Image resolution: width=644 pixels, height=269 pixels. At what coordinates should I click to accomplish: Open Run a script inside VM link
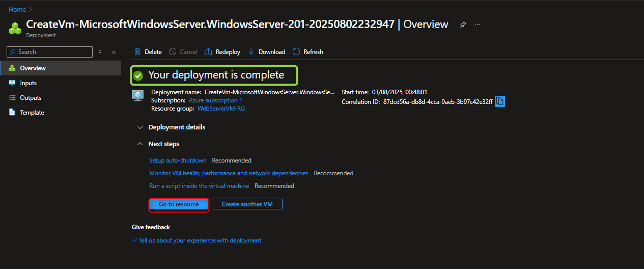pyautogui.click(x=199, y=186)
